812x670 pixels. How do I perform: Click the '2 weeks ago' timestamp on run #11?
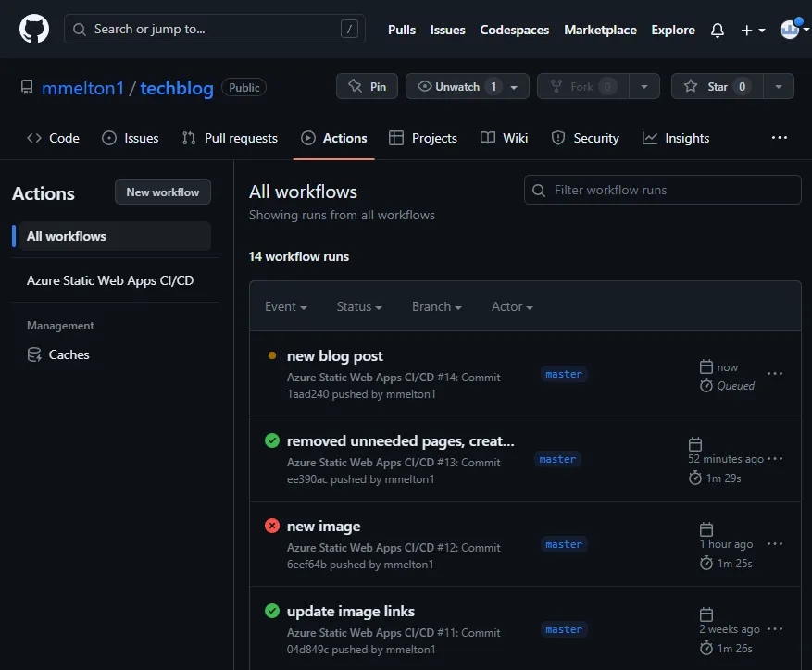point(730,629)
